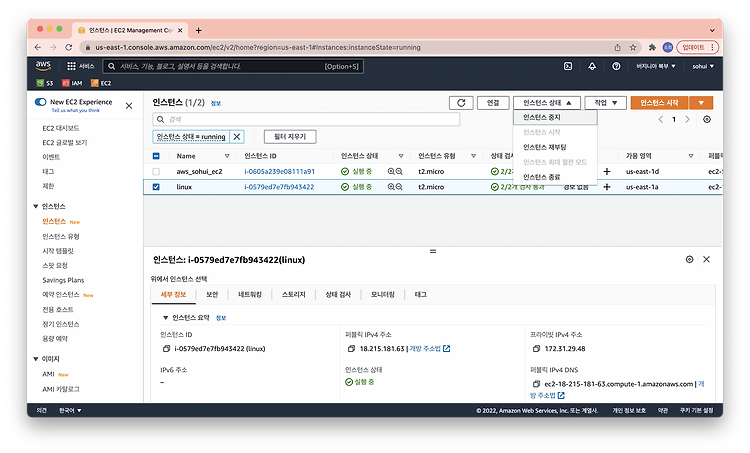Open the notifications bell

[592, 66]
